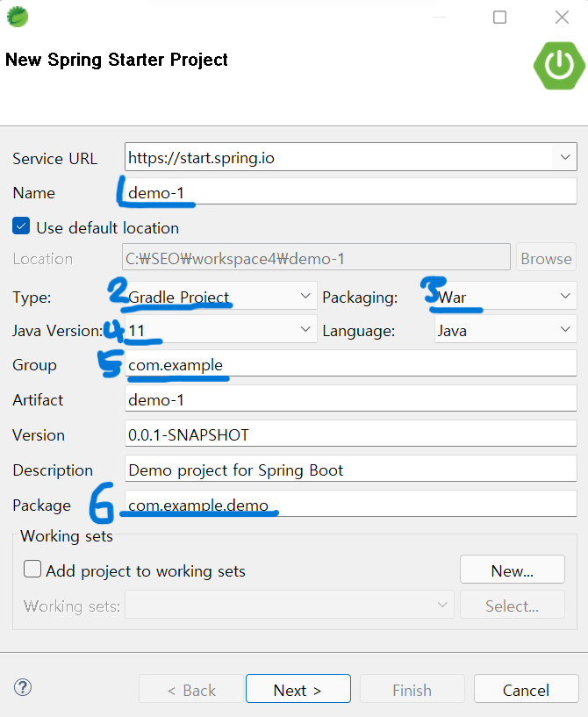Enable Add project to working sets
The width and height of the screenshot is (588, 717).
[32, 570]
